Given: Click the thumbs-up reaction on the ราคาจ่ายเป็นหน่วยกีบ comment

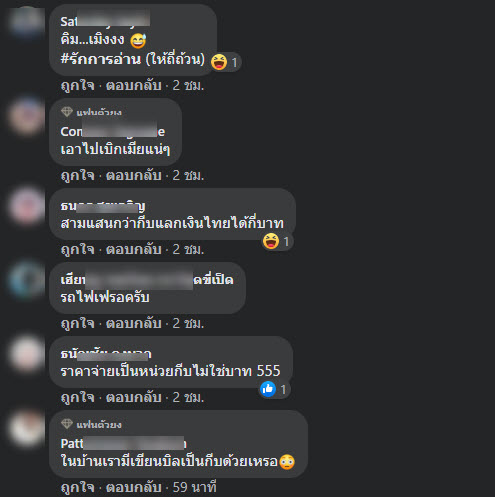Looking at the screenshot, I should coord(268,389).
